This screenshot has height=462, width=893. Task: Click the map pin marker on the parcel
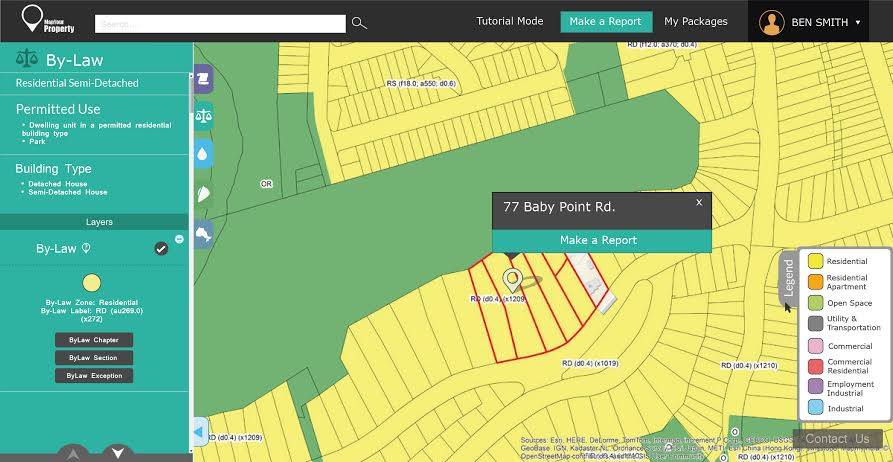pos(512,280)
